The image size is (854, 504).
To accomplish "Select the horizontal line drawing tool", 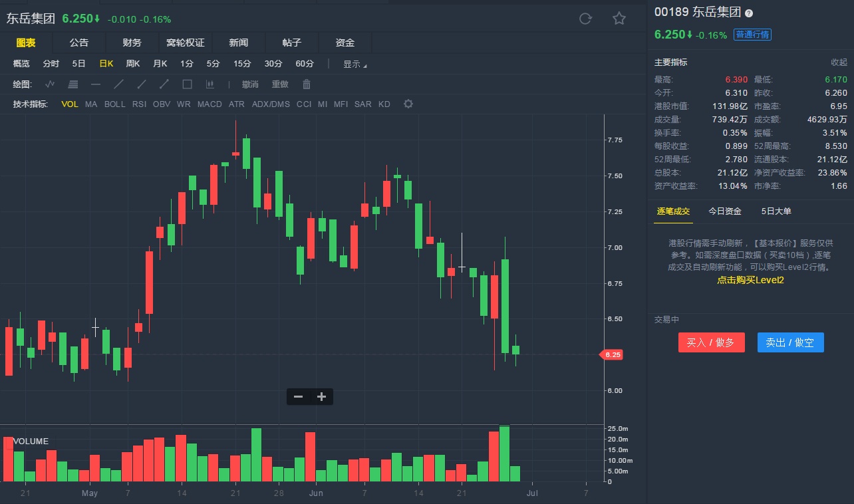I will pyautogui.click(x=96, y=84).
